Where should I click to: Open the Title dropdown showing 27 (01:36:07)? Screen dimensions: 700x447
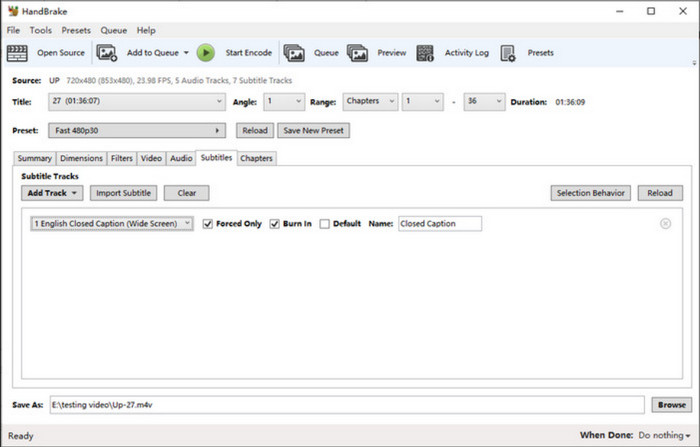tap(137, 101)
